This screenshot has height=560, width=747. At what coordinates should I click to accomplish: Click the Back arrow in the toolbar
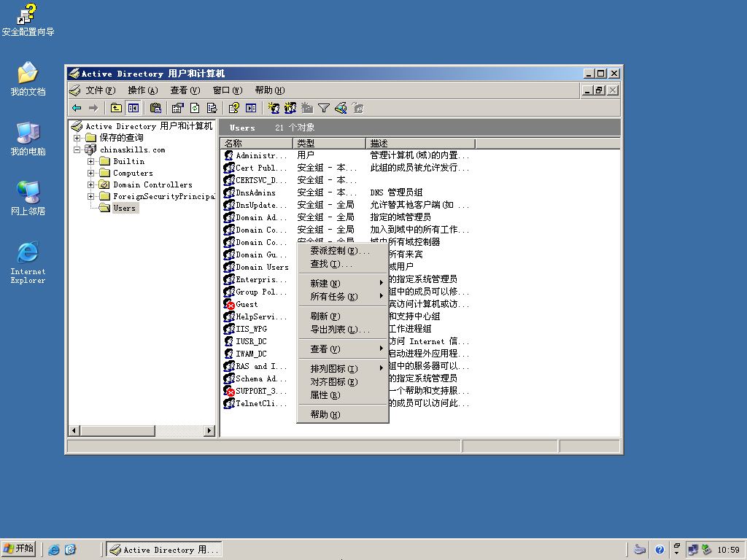click(x=77, y=108)
